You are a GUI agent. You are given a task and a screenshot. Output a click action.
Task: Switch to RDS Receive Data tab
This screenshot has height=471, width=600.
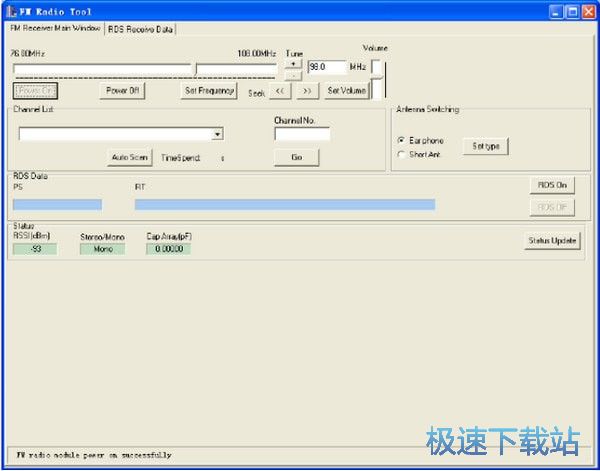click(x=140, y=29)
